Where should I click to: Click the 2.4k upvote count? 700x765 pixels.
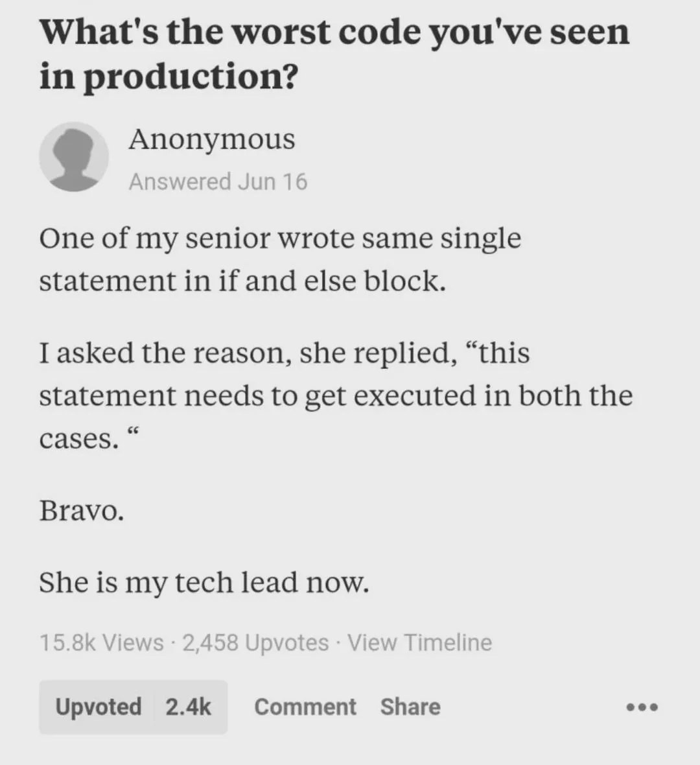tap(189, 707)
